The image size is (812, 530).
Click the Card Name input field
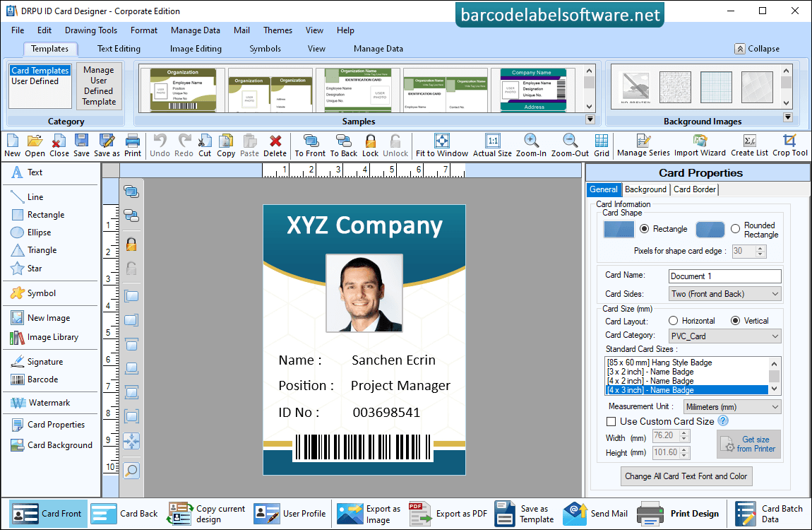(x=724, y=276)
